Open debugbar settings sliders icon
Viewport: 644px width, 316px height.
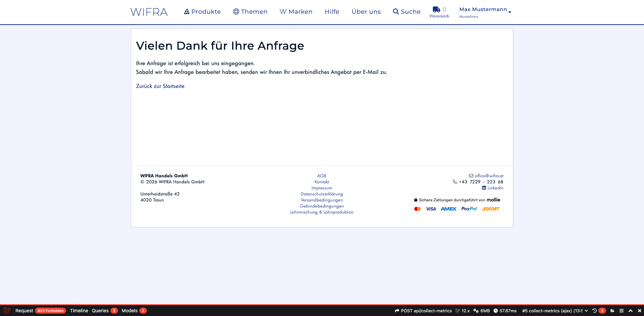point(622,311)
